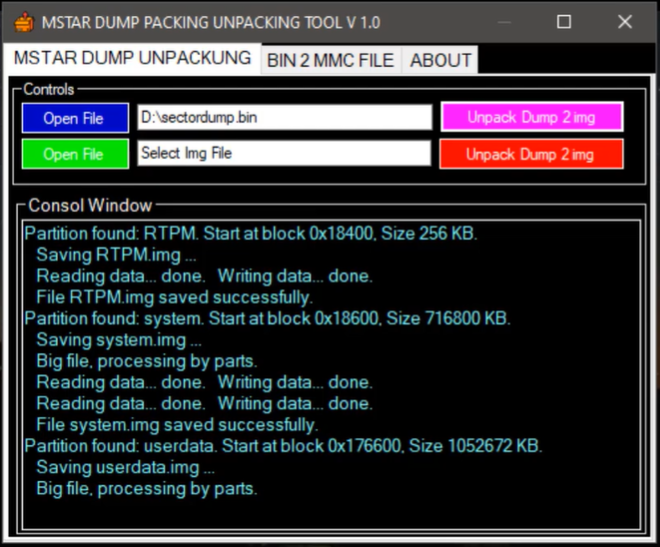Screen dimensions: 660x547
Task: Click 'Saving RTPM.img ...' console line
Action: coord(116,255)
